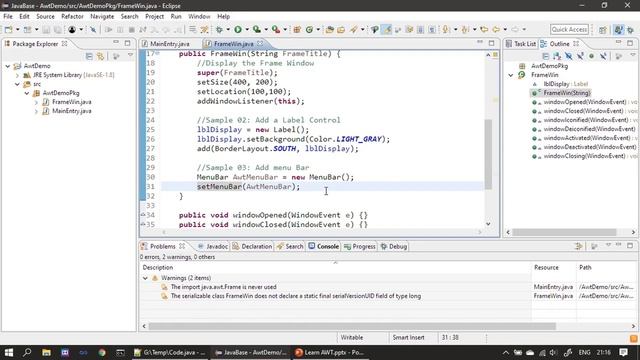Collapse the Warnings (2 items) group

click(145, 278)
